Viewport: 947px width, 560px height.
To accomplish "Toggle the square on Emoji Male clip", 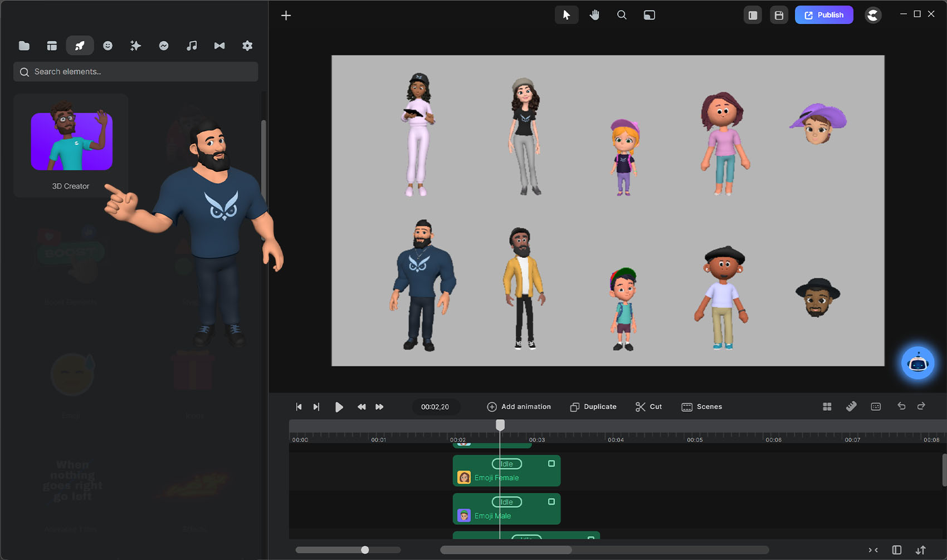I will pyautogui.click(x=551, y=502).
